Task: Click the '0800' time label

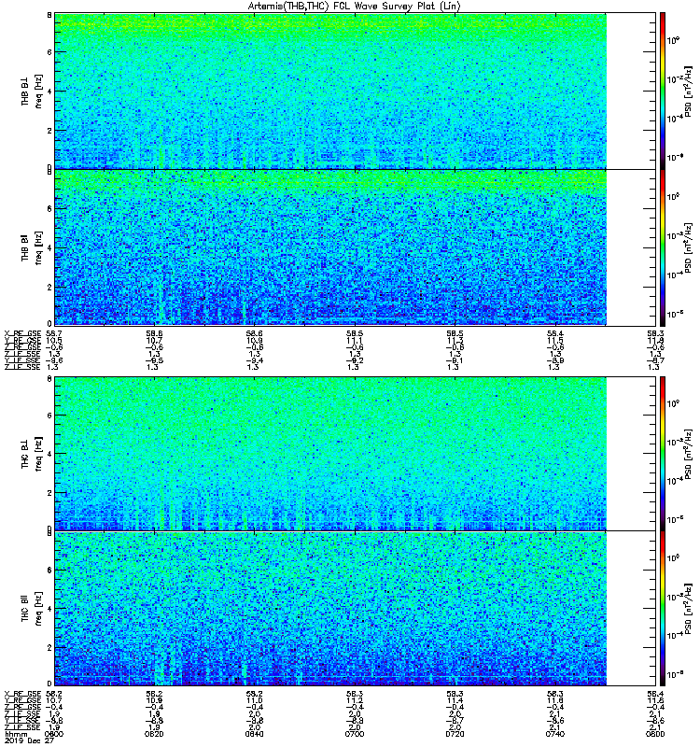Action: [655, 734]
